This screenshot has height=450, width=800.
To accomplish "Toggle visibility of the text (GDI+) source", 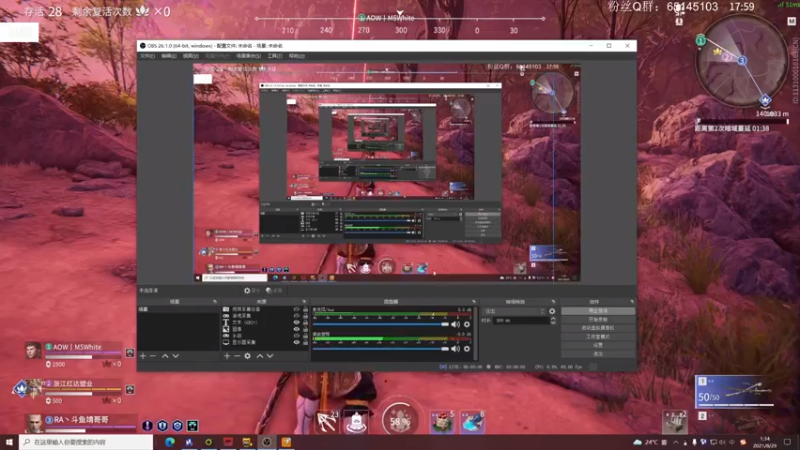I will (296, 322).
